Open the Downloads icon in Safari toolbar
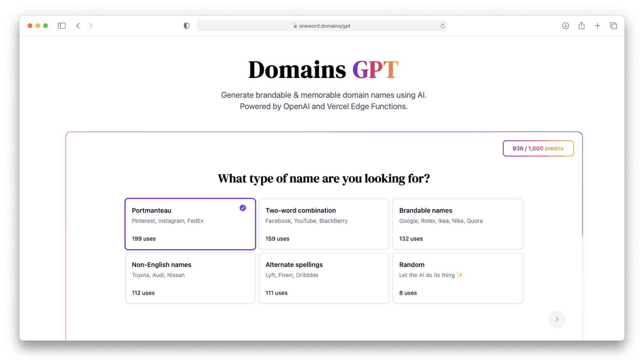644x364 pixels. point(565,25)
